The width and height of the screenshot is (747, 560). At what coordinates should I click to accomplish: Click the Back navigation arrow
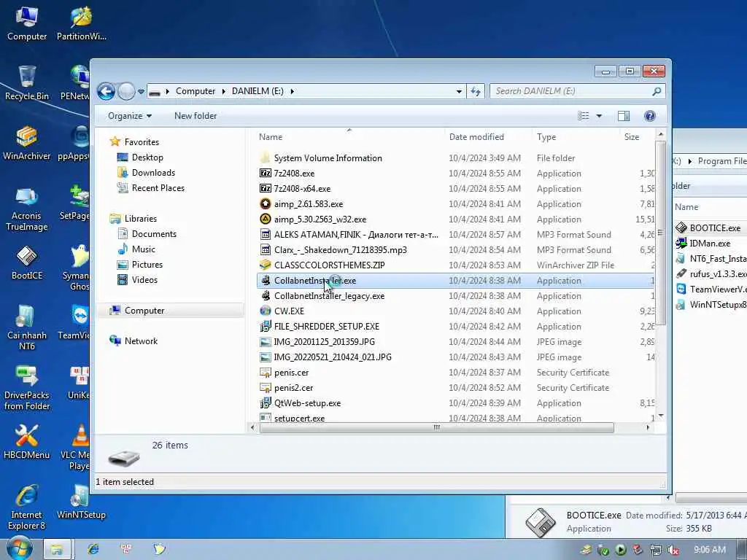106,91
